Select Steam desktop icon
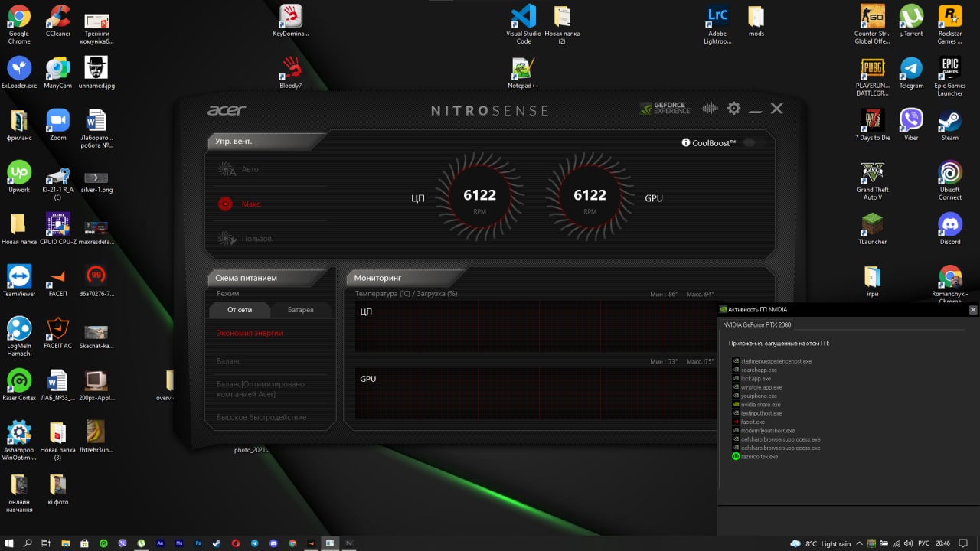Screen dimensions: 980x551 950,125
